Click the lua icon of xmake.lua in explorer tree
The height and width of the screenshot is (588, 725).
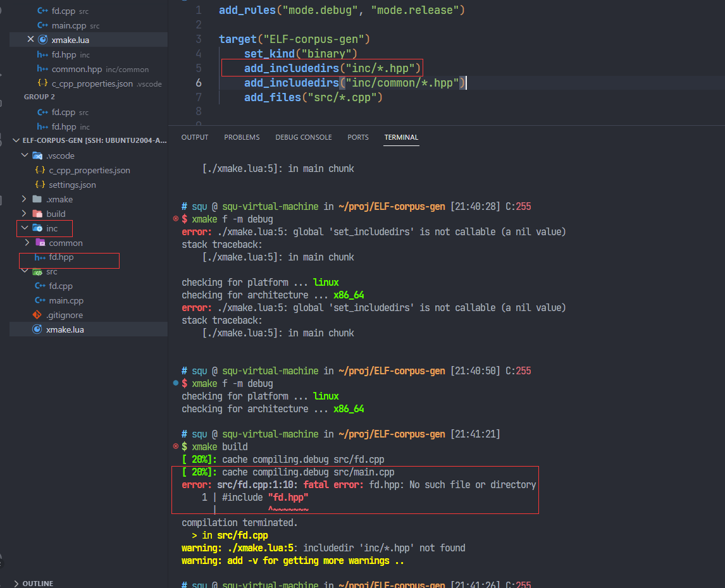tap(37, 329)
